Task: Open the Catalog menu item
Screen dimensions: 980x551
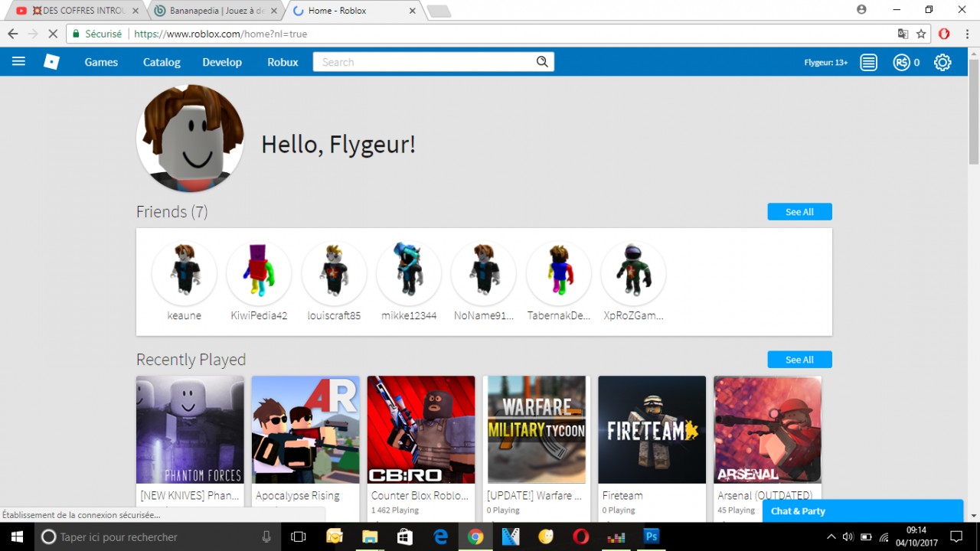Action: [162, 62]
